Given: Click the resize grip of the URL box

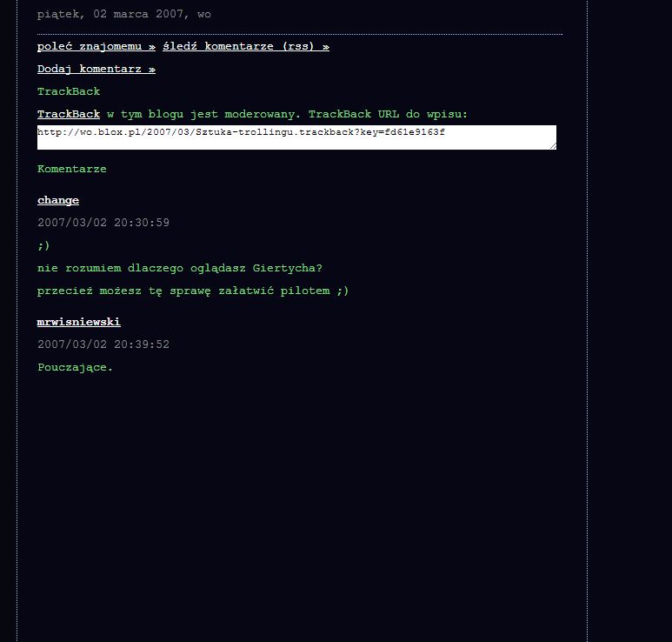Looking at the screenshot, I should tap(553, 146).
